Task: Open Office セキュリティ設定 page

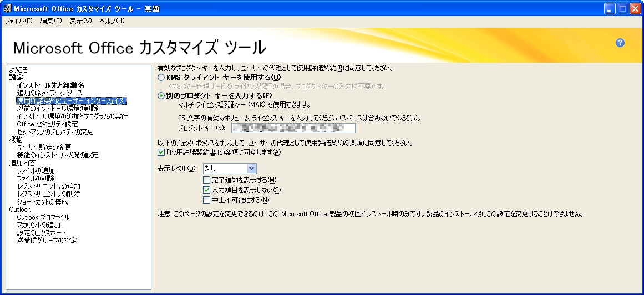Action: [x=47, y=124]
